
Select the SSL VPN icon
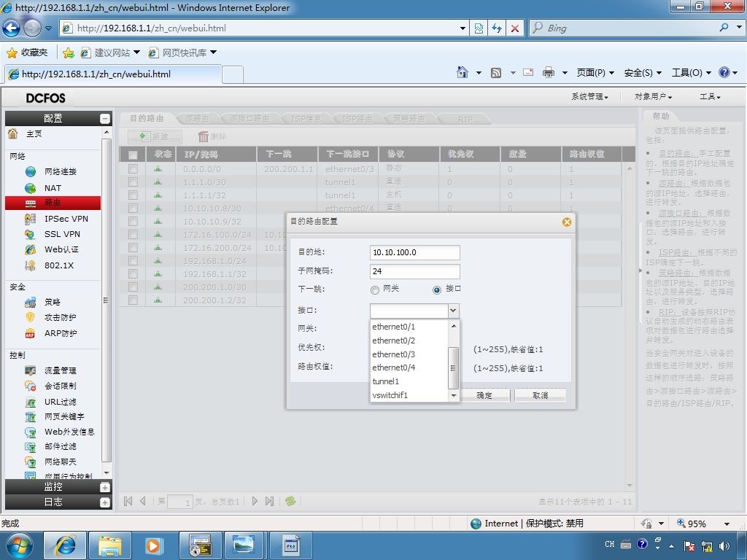(x=31, y=234)
